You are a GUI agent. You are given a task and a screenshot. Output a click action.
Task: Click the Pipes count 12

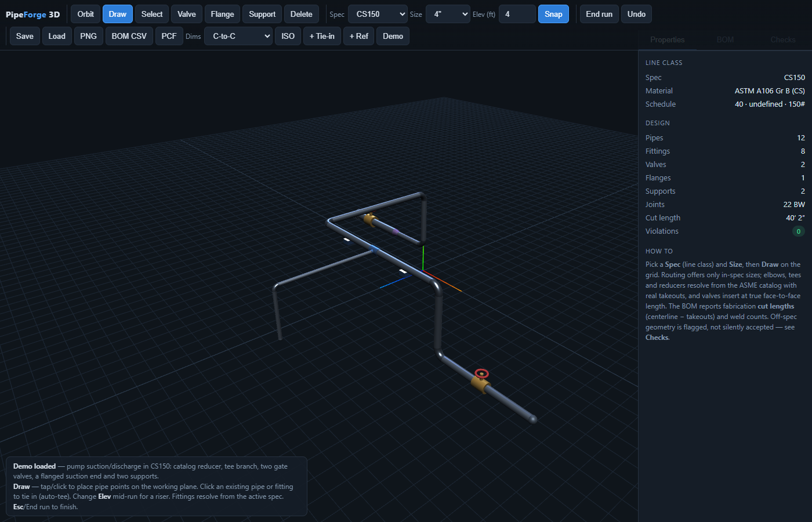(801, 138)
